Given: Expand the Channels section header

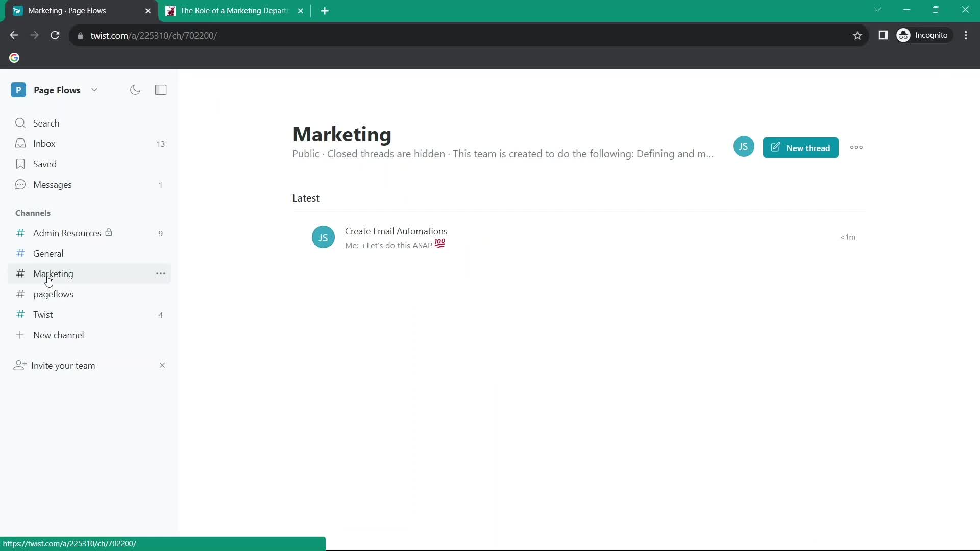Looking at the screenshot, I should (33, 213).
